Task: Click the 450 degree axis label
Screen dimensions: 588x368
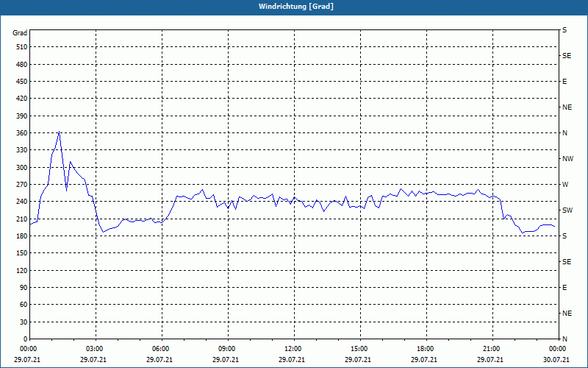Action: tap(22, 82)
